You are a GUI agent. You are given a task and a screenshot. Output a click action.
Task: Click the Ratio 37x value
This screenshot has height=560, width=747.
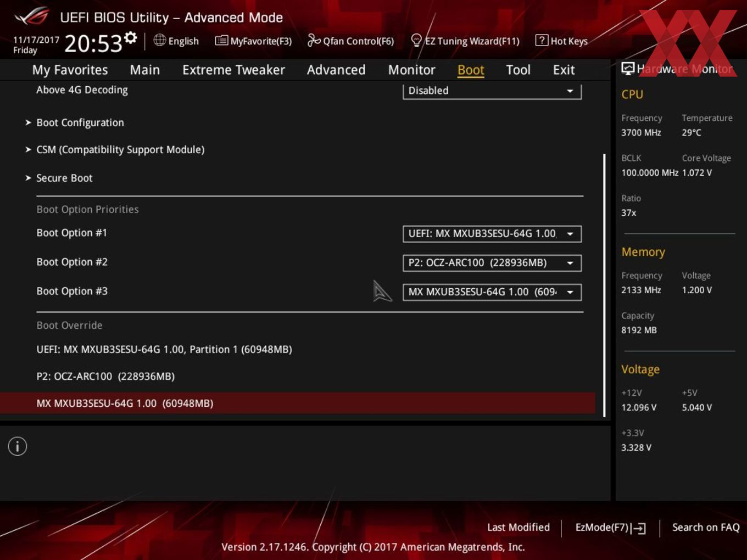pos(629,212)
